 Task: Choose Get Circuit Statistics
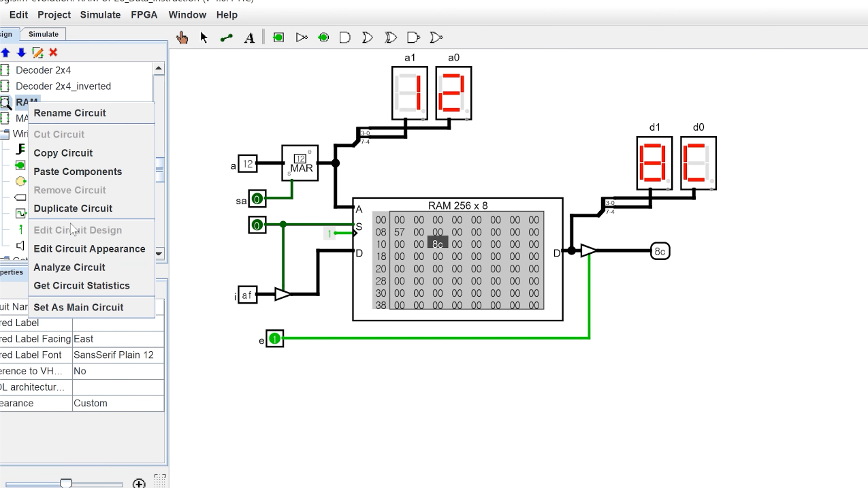[x=91, y=286]
